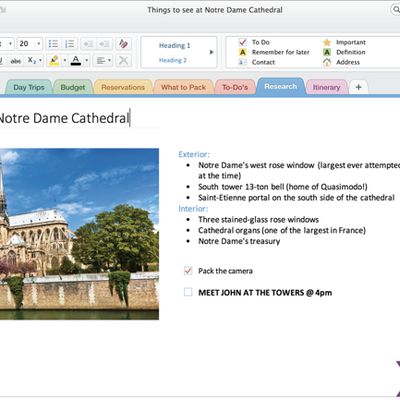Switch to the Day Trips tab

pos(29,87)
